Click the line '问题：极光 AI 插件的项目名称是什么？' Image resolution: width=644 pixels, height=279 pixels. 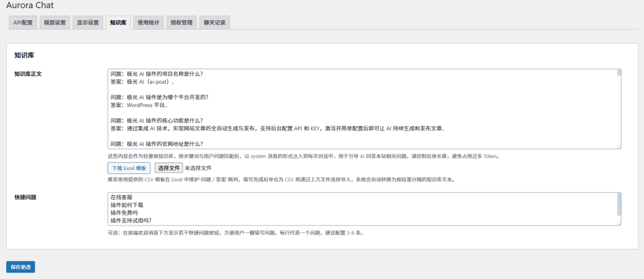157,74
